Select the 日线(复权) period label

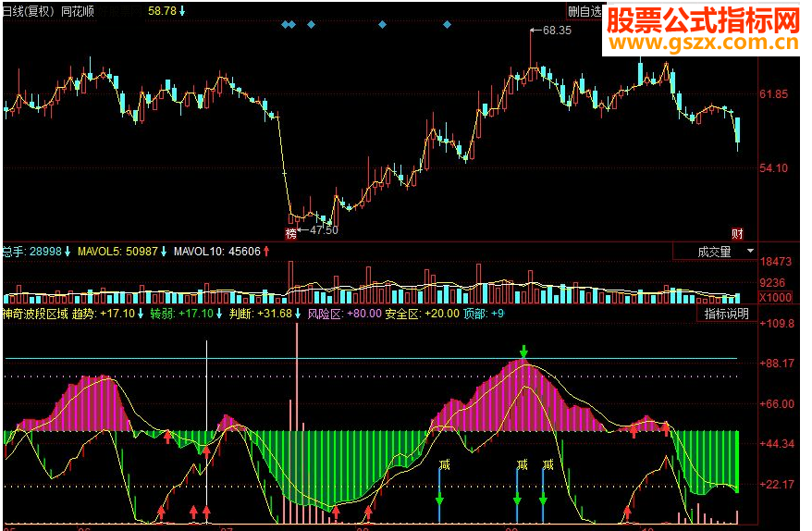[29, 11]
